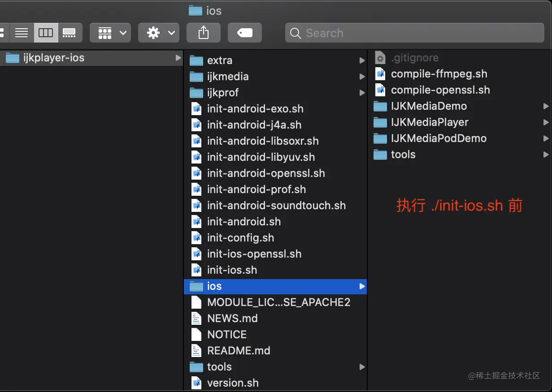
Task: Open the gear action menu
Action: click(x=159, y=33)
